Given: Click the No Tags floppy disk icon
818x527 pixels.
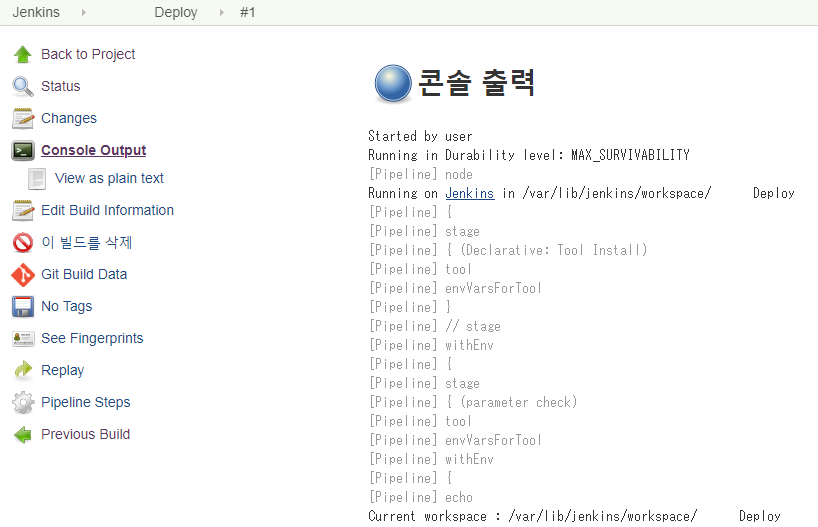Looking at the screenshot, I should click(23, 307).
